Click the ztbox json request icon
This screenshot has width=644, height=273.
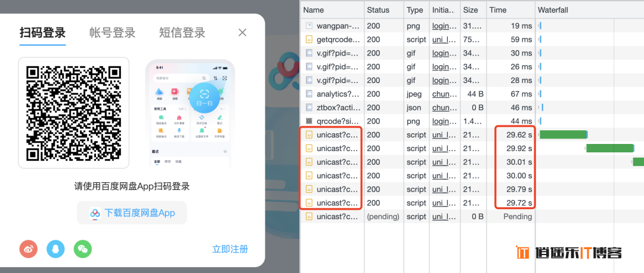point(309,108)
